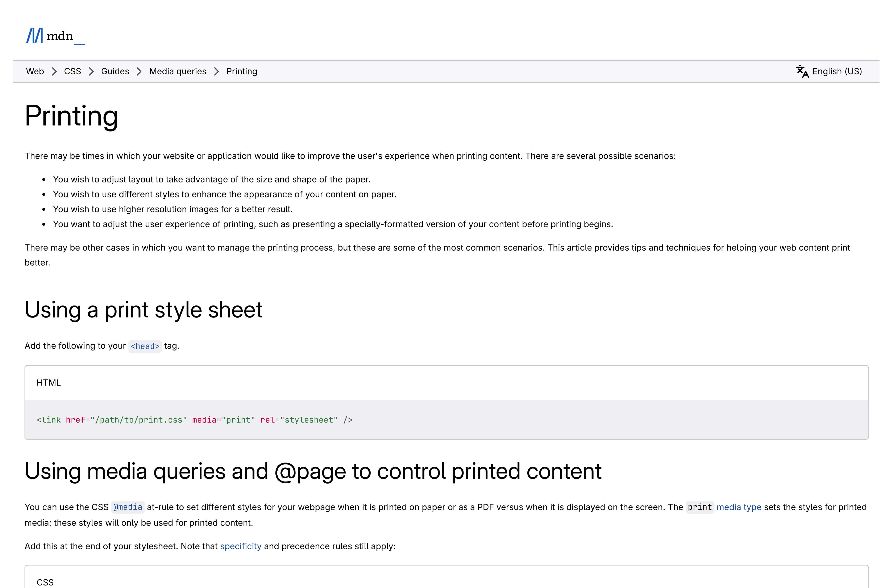
Task: Select the HTML code block label
Action: tap(49, 383)
